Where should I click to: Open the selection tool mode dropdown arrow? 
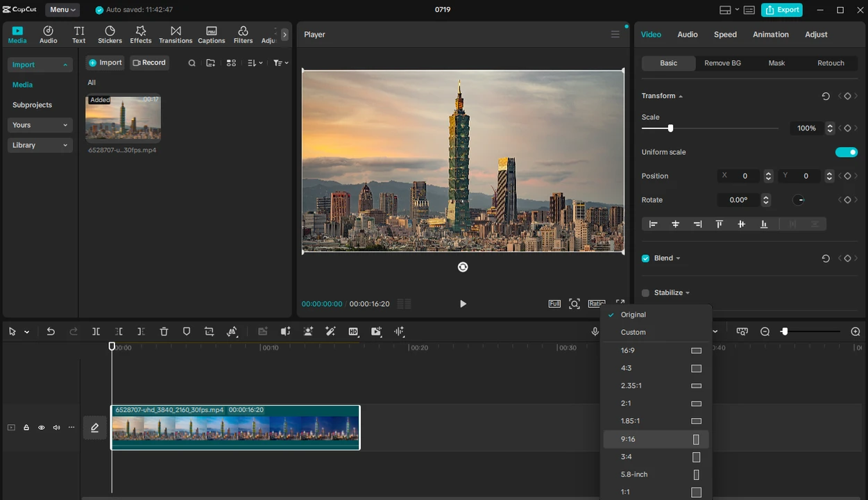pyautogui.click(x=27, y=332)
